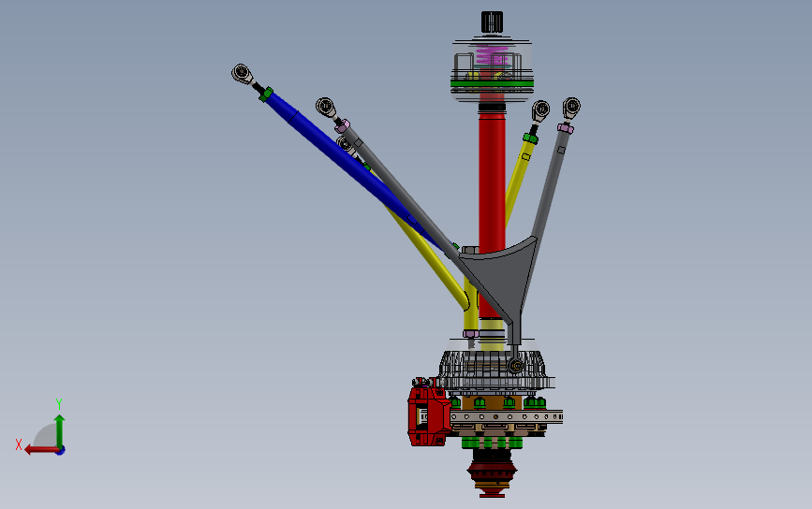Select the black splined cap at top
Screen dimensions: 812x509
tap(492, 22)
